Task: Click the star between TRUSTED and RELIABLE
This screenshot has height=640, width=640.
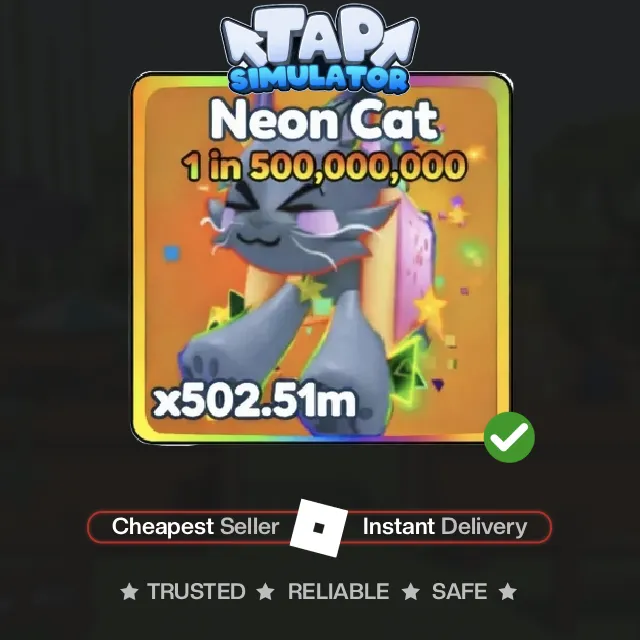Action: click(266, 592)
